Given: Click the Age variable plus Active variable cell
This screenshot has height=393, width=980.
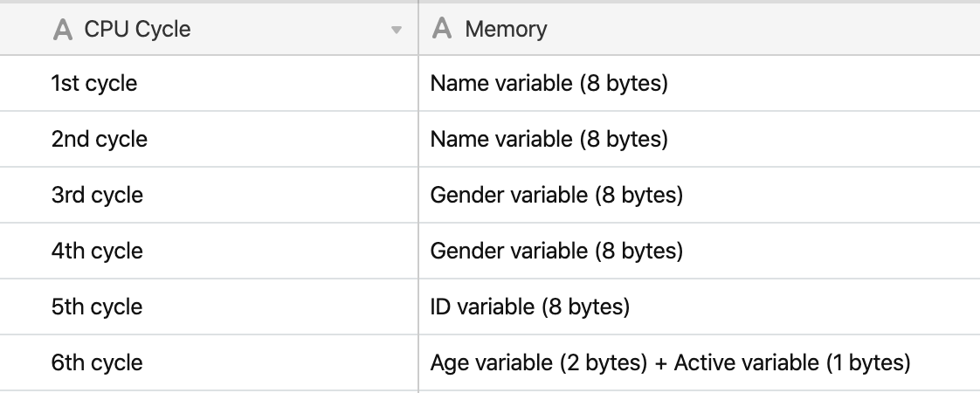Looking at the screenshot, I should coord(700,363).
